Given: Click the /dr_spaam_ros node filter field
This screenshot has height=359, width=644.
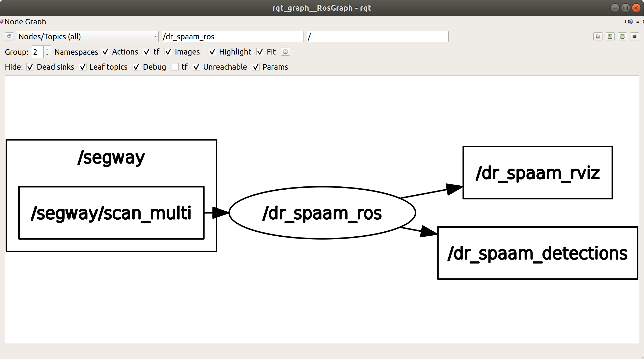Looking at the screenshot, I should [x=232, y=36].
